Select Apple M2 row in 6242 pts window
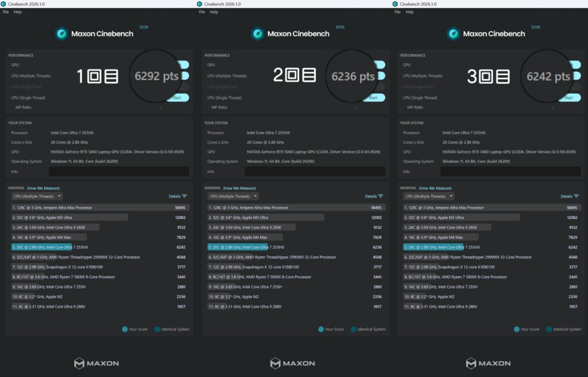This screenshot has height=377, width=588. (492, 297)
